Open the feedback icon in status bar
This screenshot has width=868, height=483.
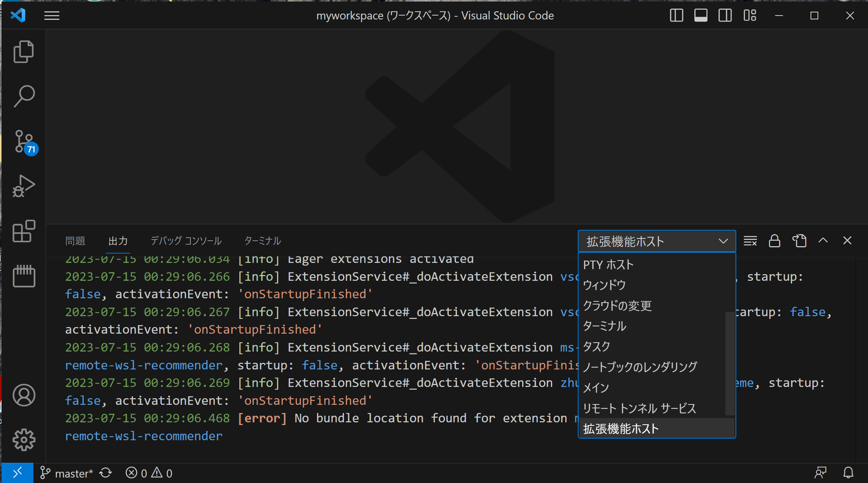821,473
